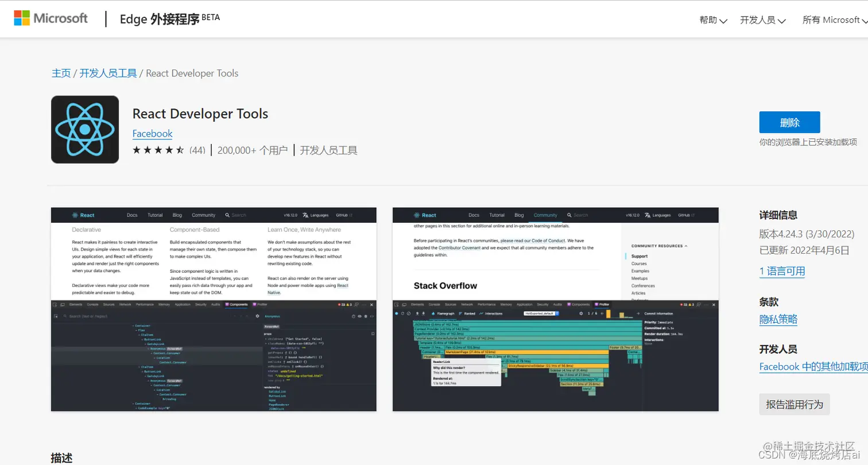The image size is (868, 465).
Task: Open the second screenshot showing Profiler flamegraph
Action: click(x=556, y=309)
